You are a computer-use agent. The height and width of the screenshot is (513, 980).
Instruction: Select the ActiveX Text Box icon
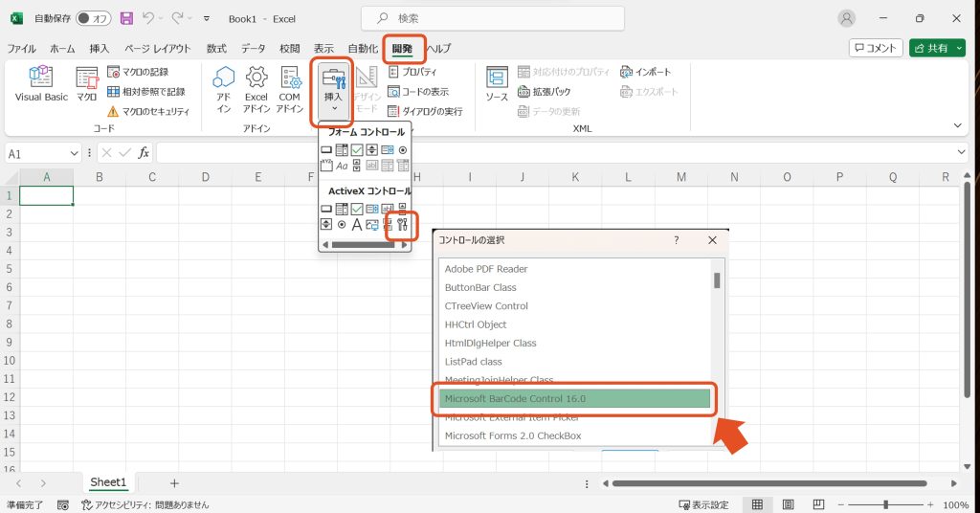click(x=388, y=209)
